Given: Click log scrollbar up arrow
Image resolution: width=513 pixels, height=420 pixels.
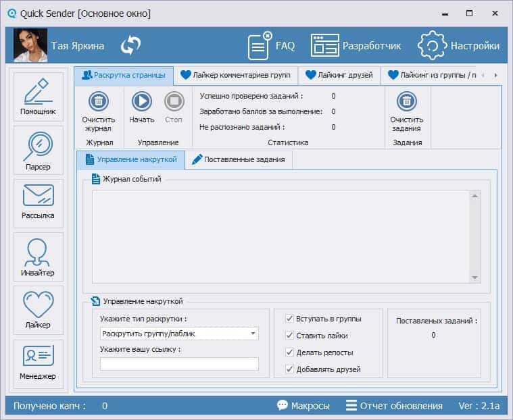Looking at the screenshot, I should point(474,196).
